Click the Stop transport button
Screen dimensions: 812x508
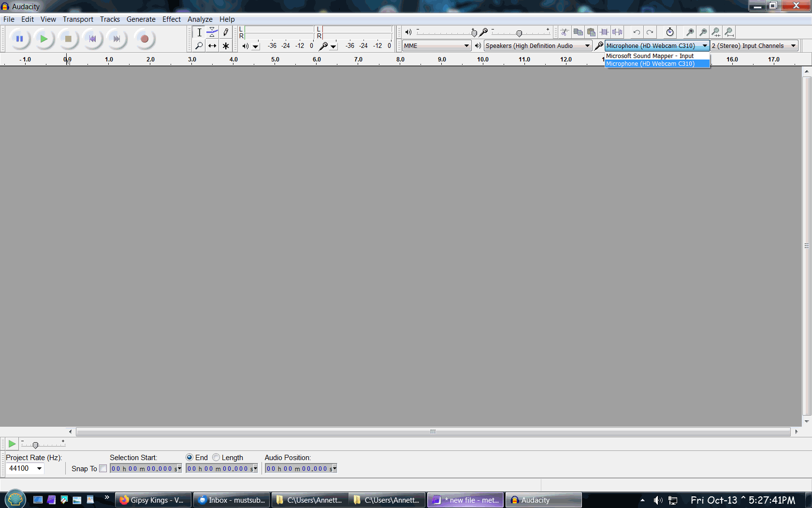[68, 39]
